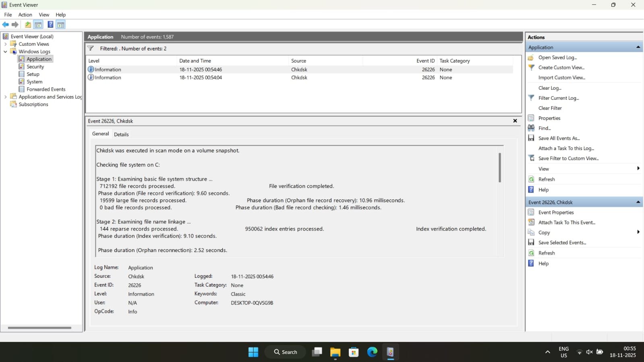
Task: Click Help in Event 26226 section
Action: point(543,263)
